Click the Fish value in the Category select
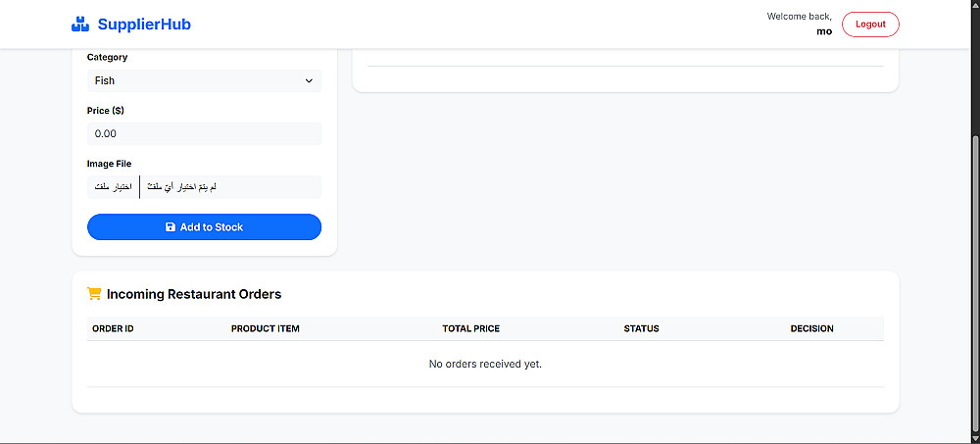The image size is (980, 444). [x=105, y=81]
